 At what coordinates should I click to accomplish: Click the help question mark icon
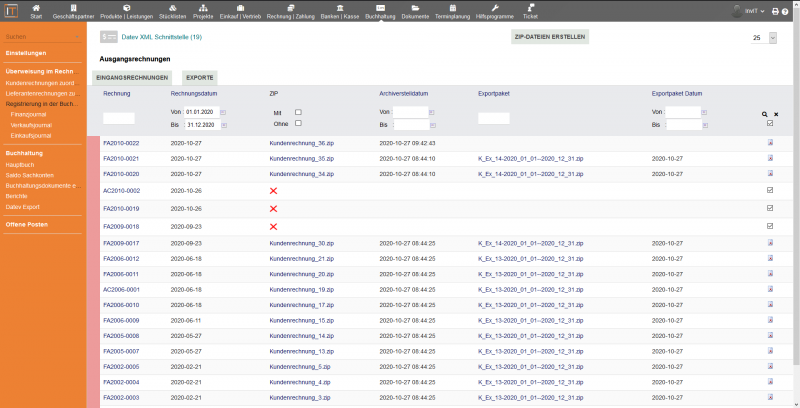click(786, 11)
